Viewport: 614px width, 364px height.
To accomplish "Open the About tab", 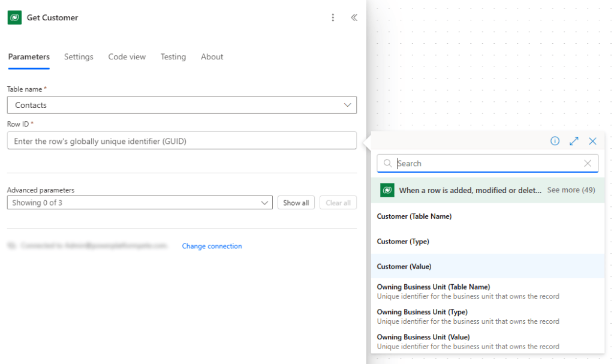I will point(212,57).
